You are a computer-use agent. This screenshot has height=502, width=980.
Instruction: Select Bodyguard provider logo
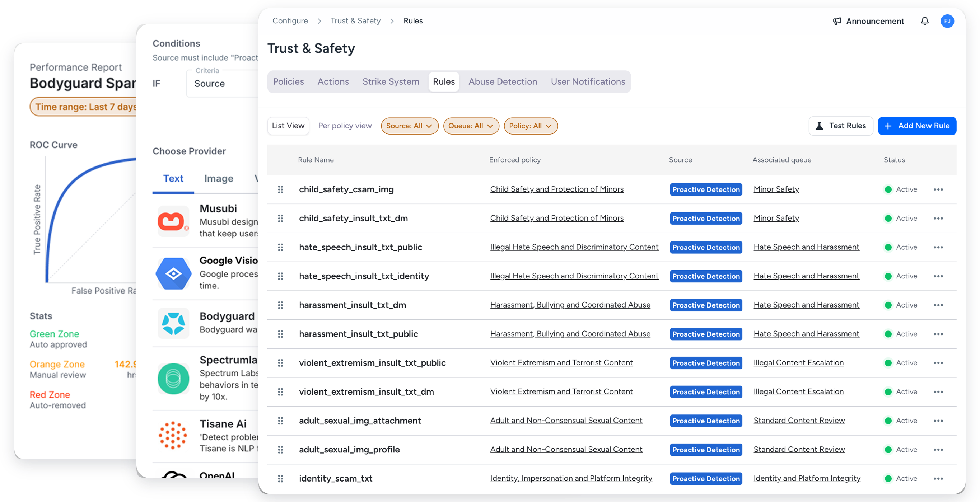point(173,323)
